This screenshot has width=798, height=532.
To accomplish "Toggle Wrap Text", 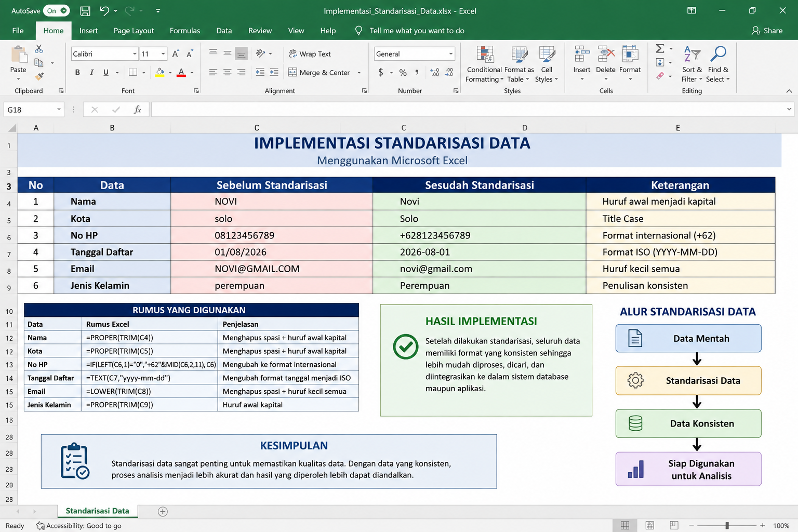I will pos(310,54).
